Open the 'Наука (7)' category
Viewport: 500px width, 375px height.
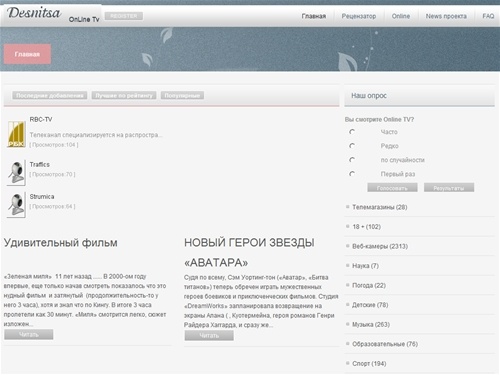365,266
